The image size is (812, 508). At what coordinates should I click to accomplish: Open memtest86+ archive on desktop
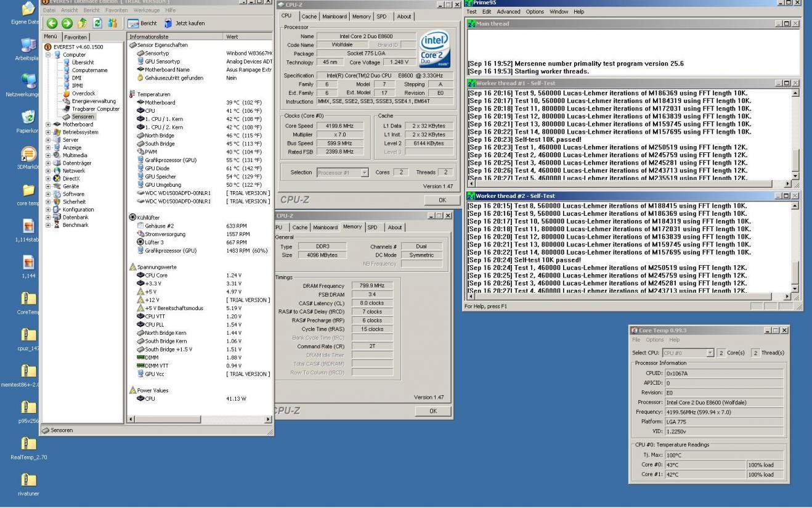click(x=28, y=375)
